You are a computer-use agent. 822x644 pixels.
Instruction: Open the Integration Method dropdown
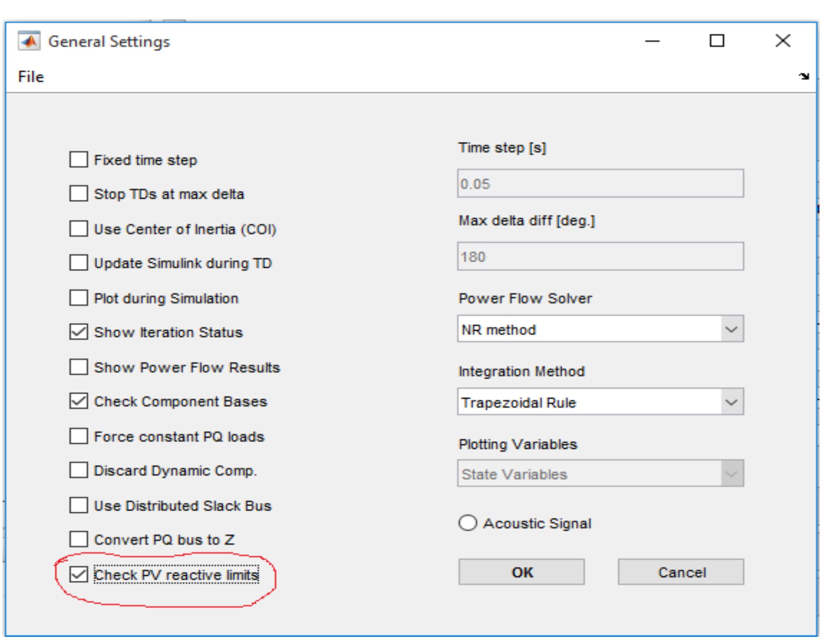tap(731, 402)
